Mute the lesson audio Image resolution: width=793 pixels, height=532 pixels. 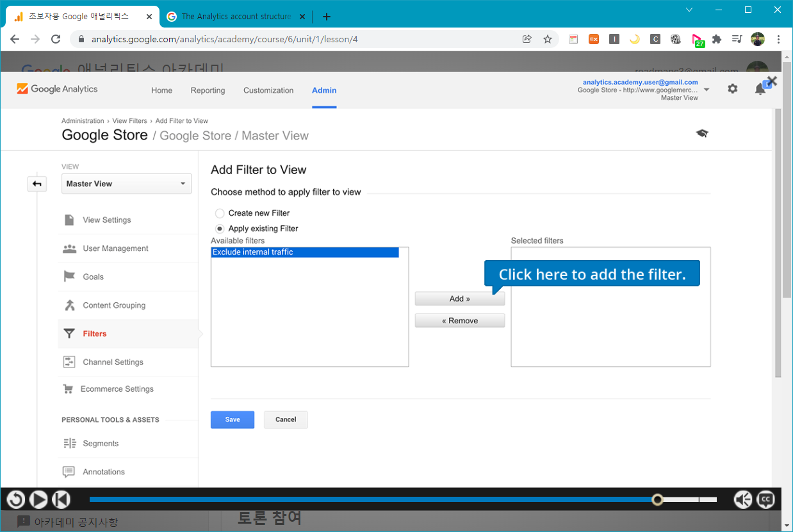click(743, 499)
